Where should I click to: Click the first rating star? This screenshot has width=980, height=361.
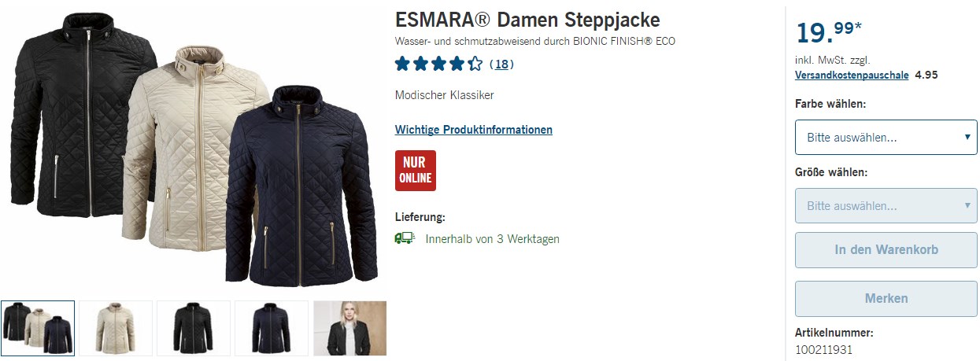pyautogui.click(x=403, y=64)
